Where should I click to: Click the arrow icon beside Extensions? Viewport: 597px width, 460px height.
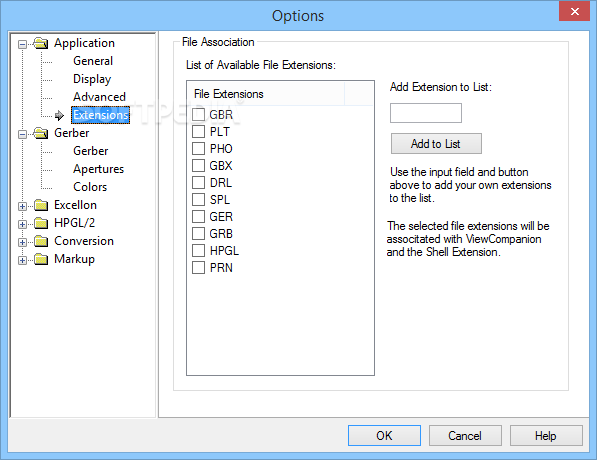point(59,115)
